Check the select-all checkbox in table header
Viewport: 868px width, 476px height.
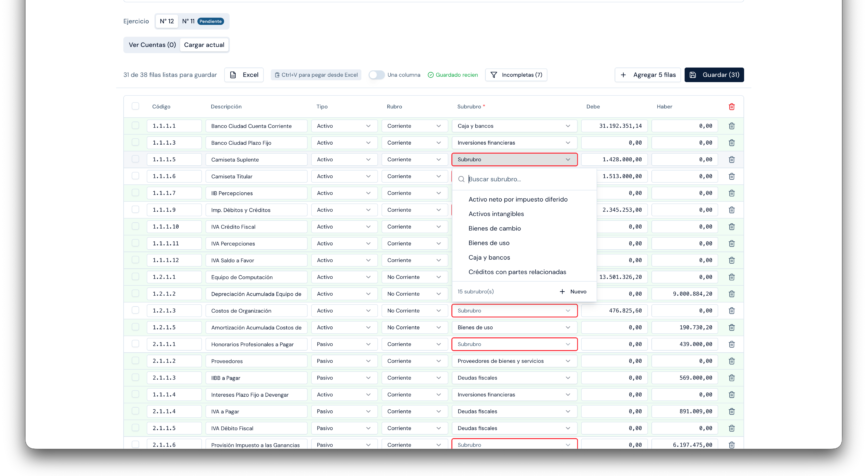(x=135, y=106)
